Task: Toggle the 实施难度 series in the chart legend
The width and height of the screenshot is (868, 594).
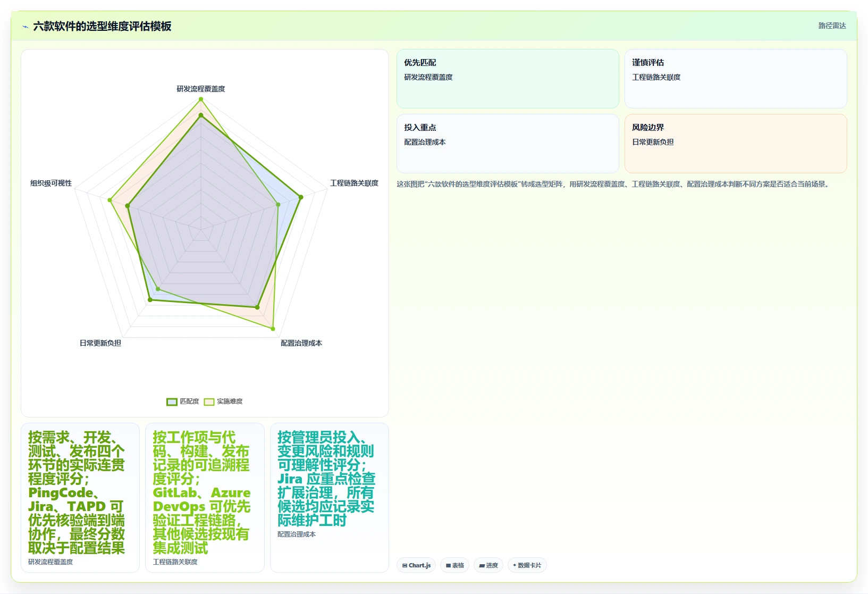Action: tap(224, 401)
